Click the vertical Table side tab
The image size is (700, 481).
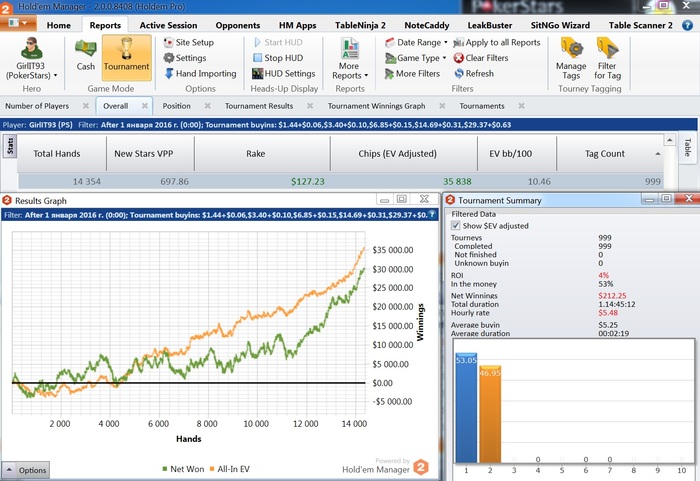[x=688, y=147]
